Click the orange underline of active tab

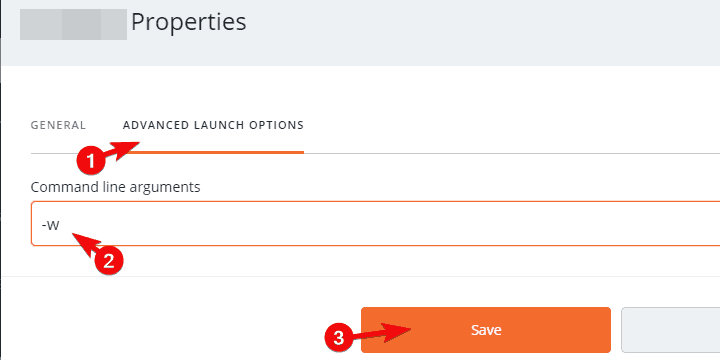[x=213, y=152]
